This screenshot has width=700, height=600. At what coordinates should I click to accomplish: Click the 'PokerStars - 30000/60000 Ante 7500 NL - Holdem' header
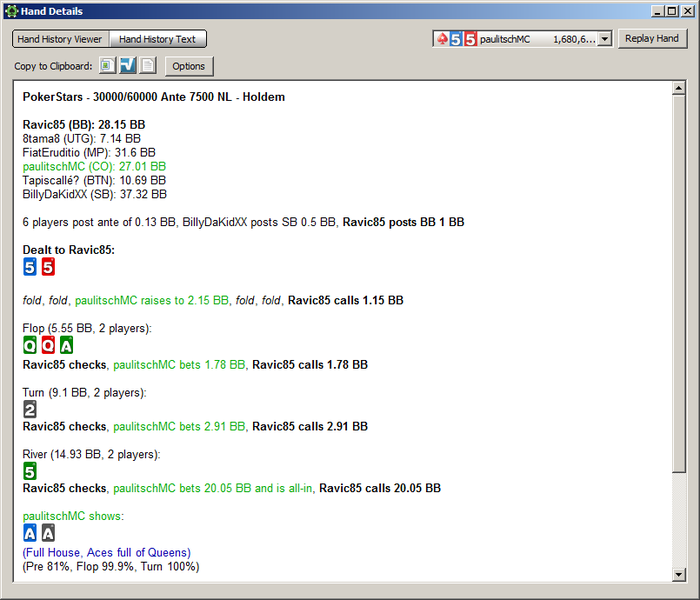tap(154, 97)
